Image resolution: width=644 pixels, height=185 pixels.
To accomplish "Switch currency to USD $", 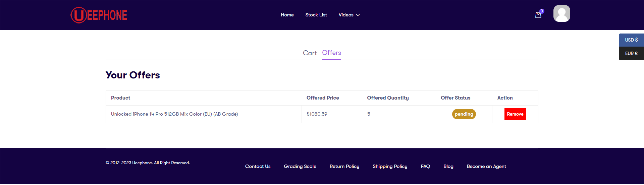I will pyautogui.click(x=631, y=40).
